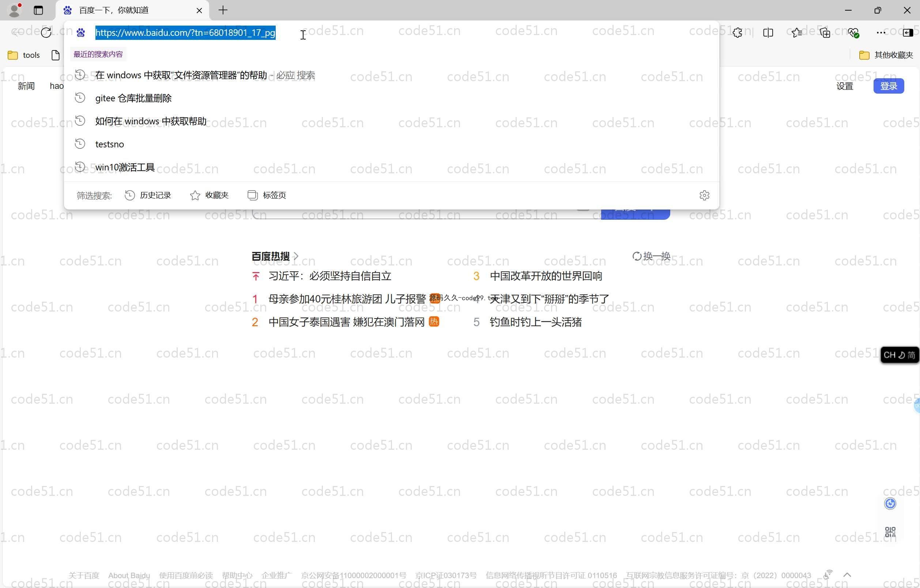
Task: Filter search by 历史记录
Action: coord(148,195)
